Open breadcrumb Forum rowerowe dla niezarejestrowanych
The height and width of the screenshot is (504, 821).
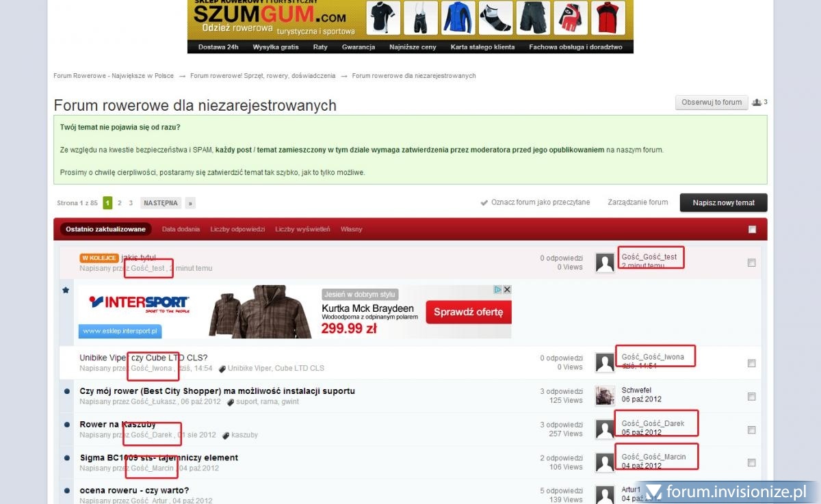click(414, 76)
